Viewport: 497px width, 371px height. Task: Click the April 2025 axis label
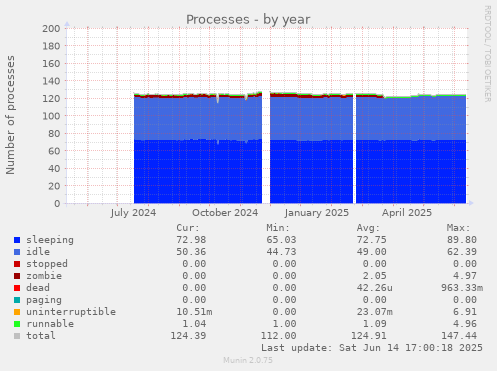[x=407, y=213]
